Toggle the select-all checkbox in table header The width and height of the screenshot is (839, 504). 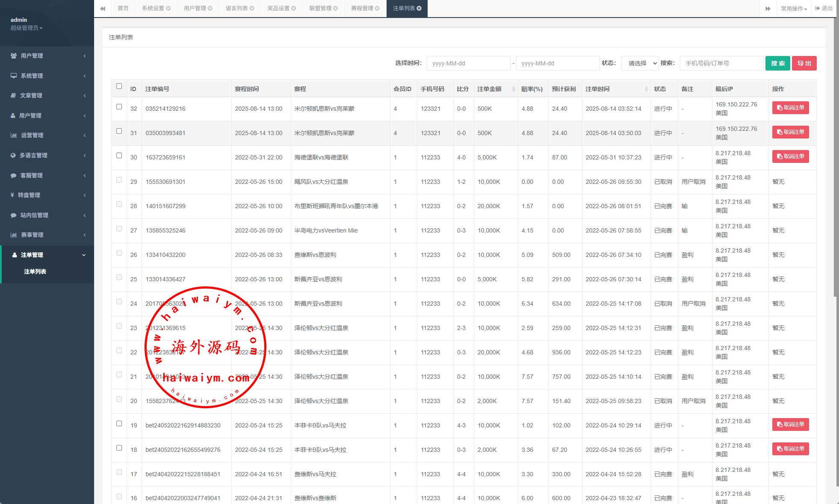coord(119,86)
